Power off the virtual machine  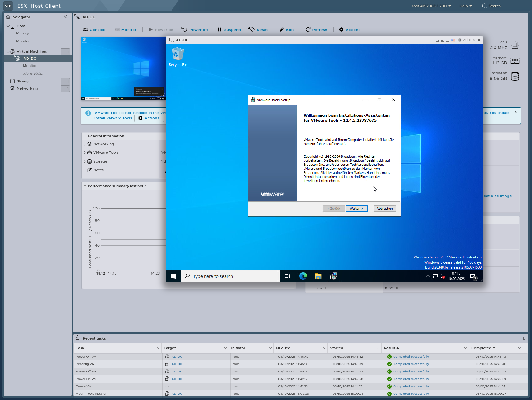(194, 29)
